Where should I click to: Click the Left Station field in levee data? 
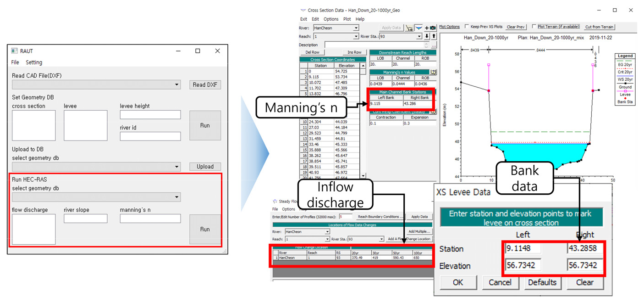tap(523, 248)
